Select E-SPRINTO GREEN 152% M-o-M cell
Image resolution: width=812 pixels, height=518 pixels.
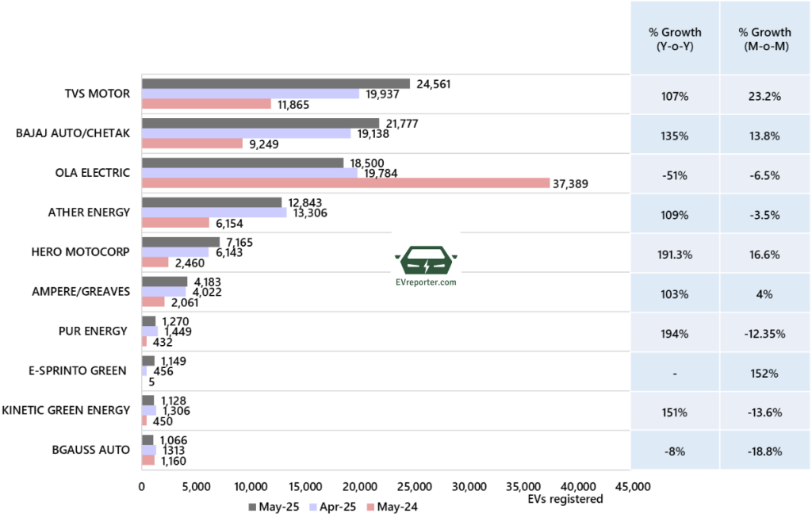tap(764, 371)
